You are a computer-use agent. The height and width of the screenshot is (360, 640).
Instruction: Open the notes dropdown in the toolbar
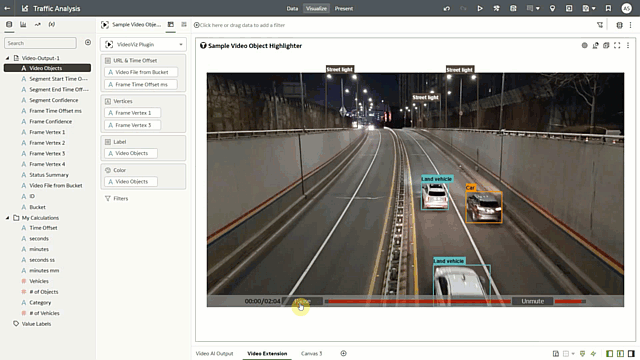(533, 8)
